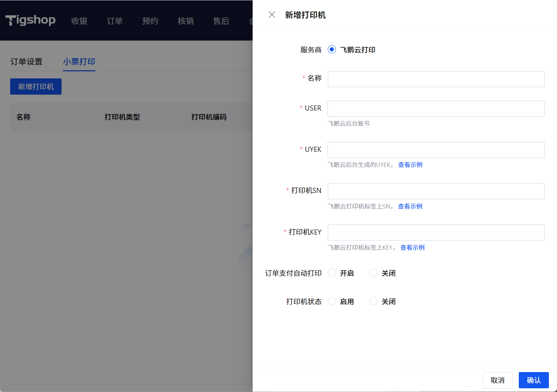Enable 开启 for order payment auto print
Screen dimensions: 557x392
click(x=332, y=273)
